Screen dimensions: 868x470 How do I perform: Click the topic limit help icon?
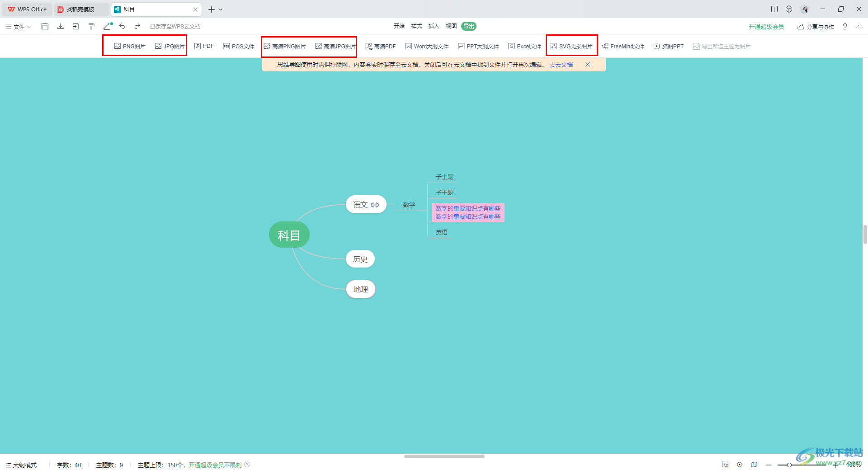247,465
